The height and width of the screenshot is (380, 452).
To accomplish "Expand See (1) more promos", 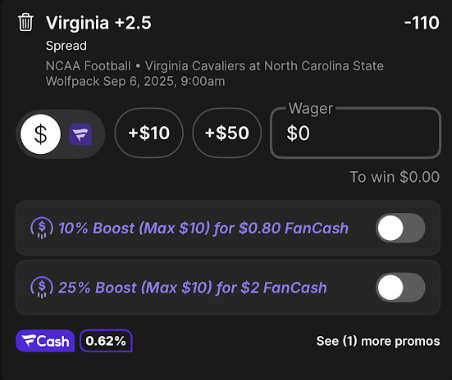I will point(378,341).
